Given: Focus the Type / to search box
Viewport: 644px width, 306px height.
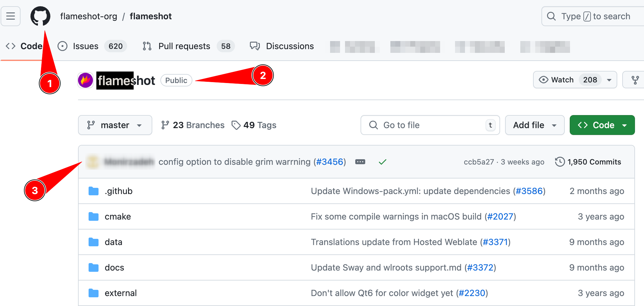Looking at the screenshot, I should click(x=592, y=16).
